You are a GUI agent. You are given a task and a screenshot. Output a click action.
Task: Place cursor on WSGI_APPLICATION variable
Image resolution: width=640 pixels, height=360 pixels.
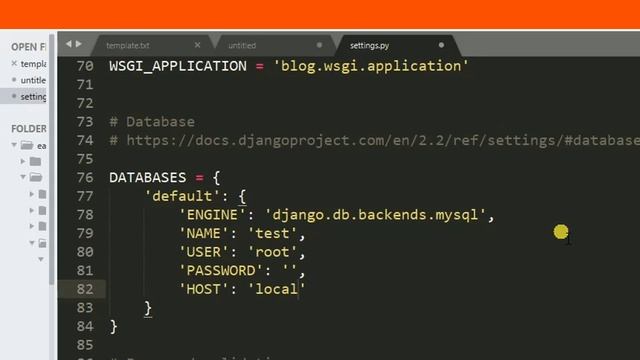(178, 66)
